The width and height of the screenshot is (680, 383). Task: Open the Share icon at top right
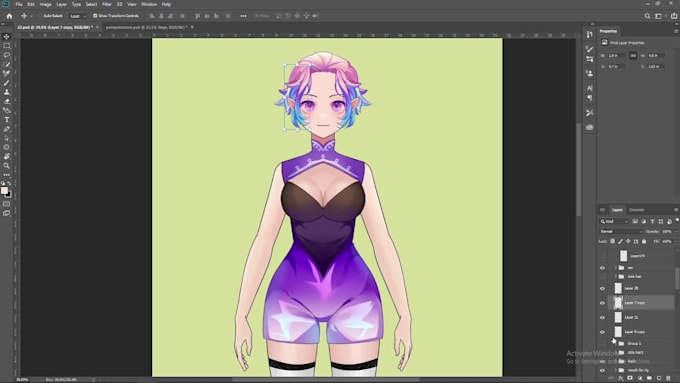[x=674, y=16]
